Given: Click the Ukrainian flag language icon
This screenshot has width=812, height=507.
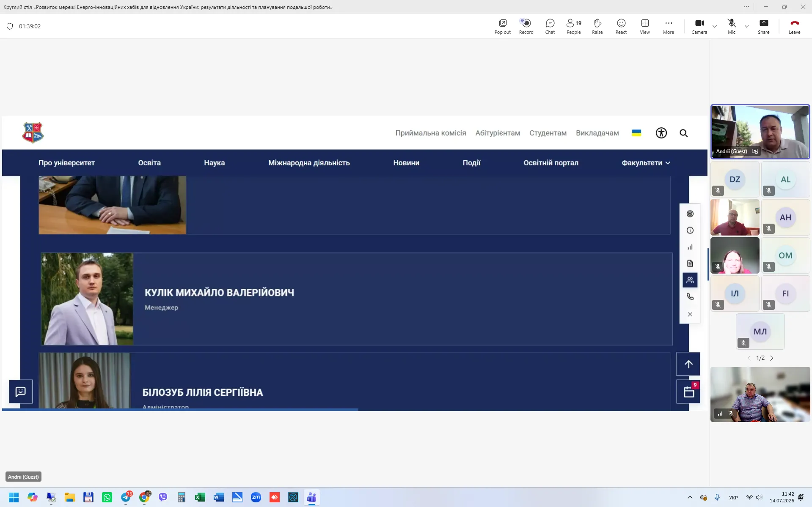Looking at the screenshot, I should [x=636, y=133].
